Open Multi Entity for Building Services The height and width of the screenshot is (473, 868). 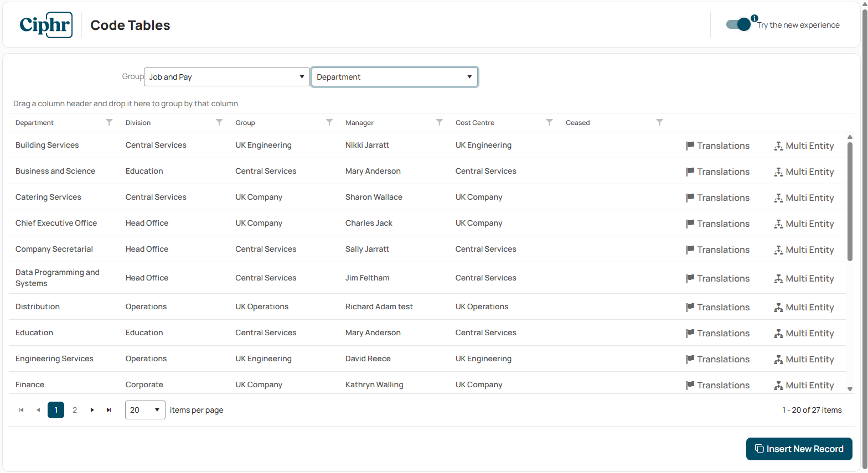pos(804,145)
